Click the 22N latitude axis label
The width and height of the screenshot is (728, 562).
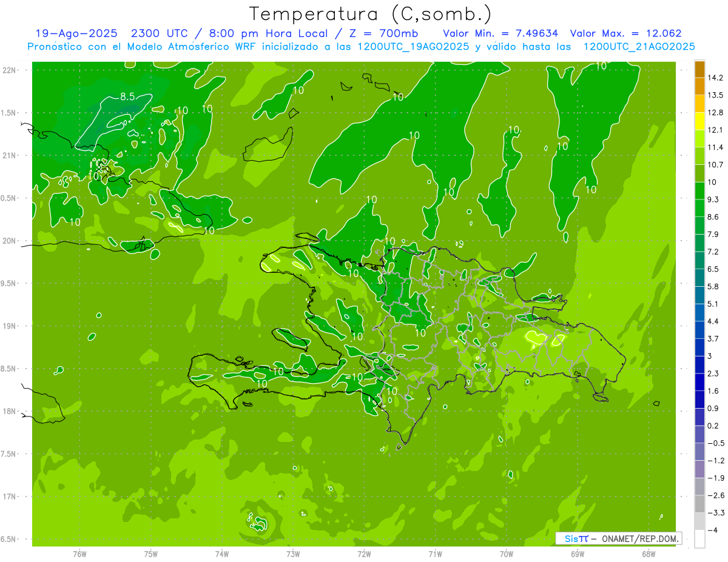(x=9, y=70)
